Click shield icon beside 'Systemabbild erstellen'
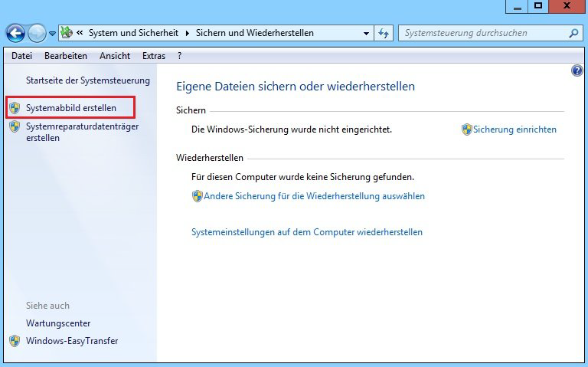Image resolution: width=588 pixels, height=367 pixels. pos(15,108)
